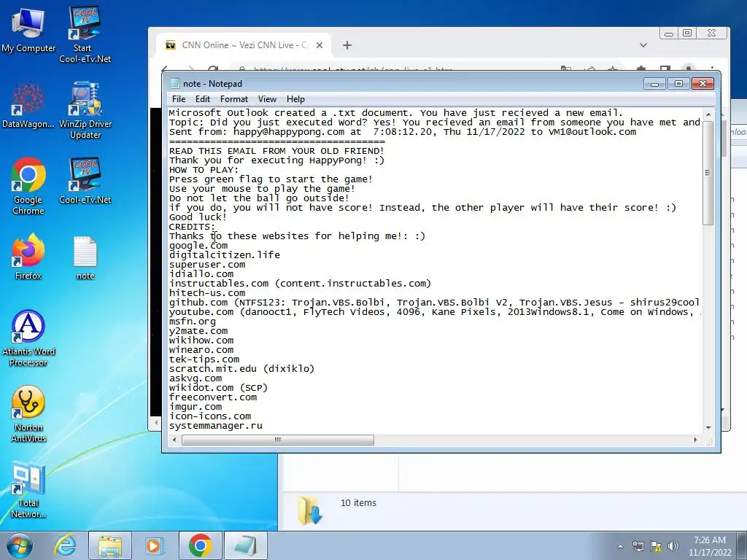Click Notepad vertical scrollbar up arrow
The width and height of the screenshot is (747, 560).
coord(708,114)
